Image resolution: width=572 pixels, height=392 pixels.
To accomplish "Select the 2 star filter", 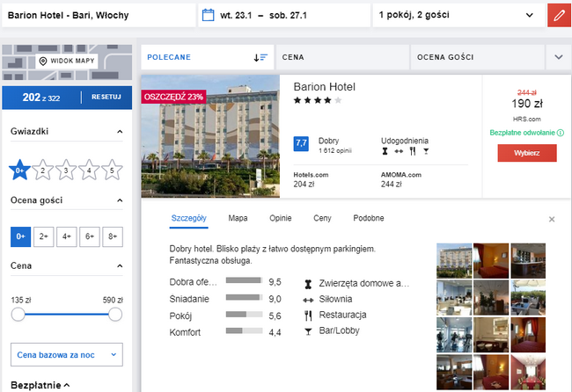I will point(43,170).
